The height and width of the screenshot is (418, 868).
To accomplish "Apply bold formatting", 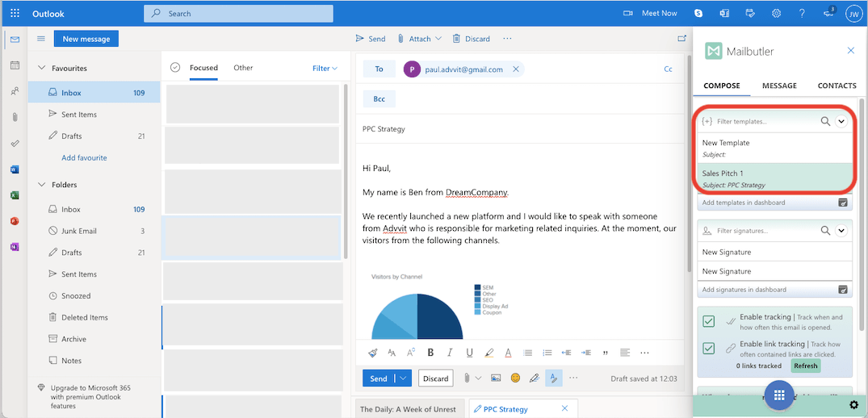I will pyautogui.click(x=430, y=352).
